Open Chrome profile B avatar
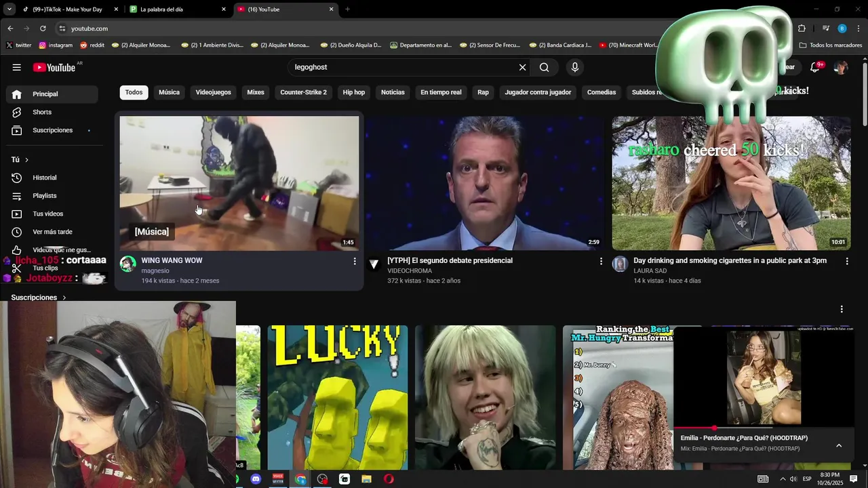The height and width of the screenshot is (488, 868). tap(842, 28)
